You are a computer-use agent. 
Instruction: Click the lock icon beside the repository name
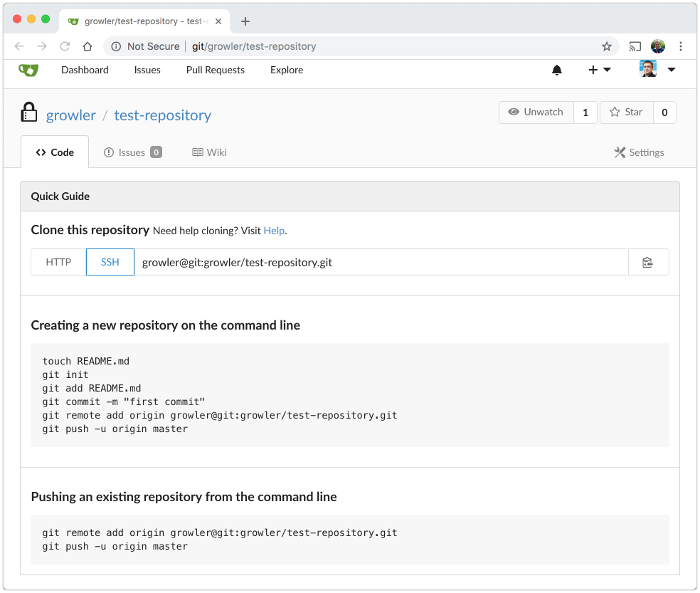(x=29, y=114)
